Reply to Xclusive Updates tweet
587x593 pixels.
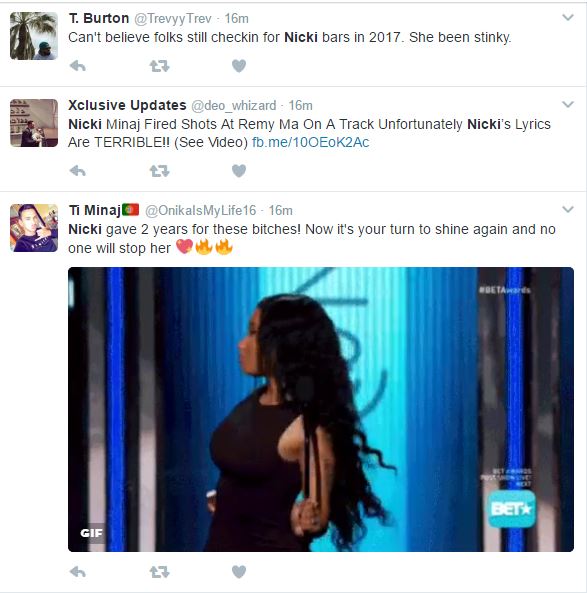pyautogui.click(x=78, y=171)
